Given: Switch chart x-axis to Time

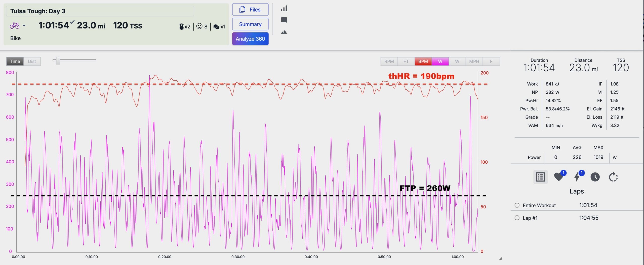Looking at the screenshot, I should click(x=15, y=61).
